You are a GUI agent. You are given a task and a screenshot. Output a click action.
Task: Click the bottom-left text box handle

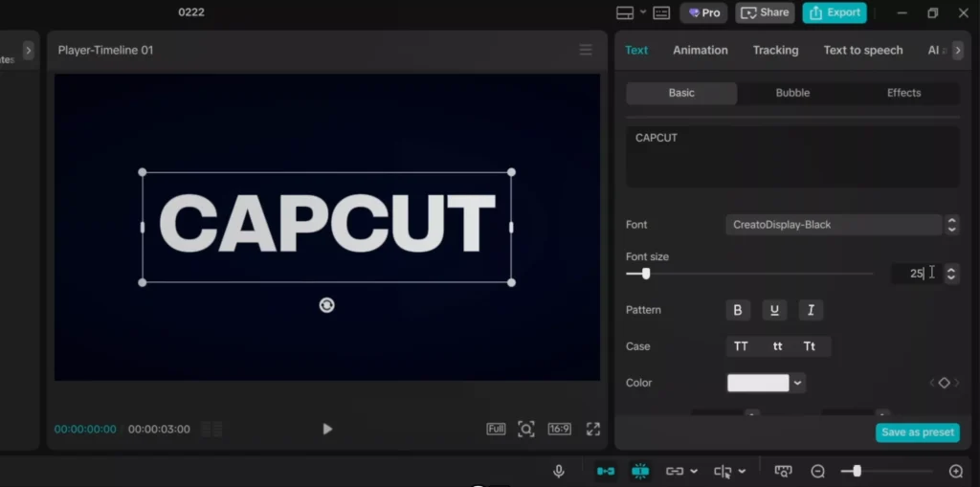pos(142,282)
